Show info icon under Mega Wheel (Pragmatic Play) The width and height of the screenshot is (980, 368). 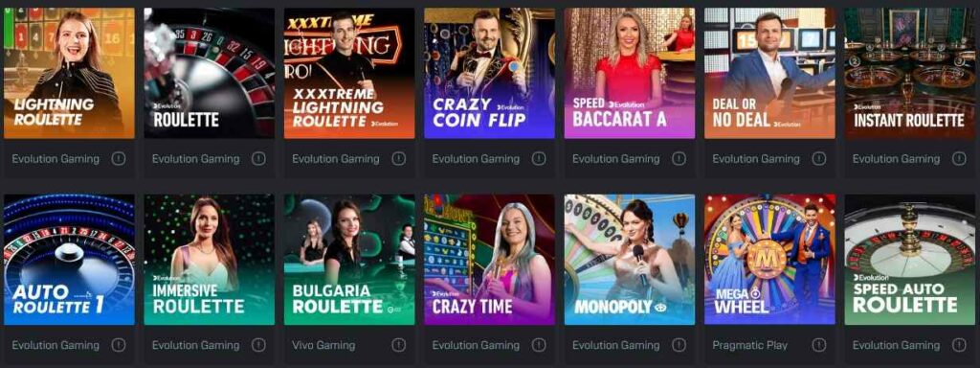pyautogui.click(x=819, y=345)
